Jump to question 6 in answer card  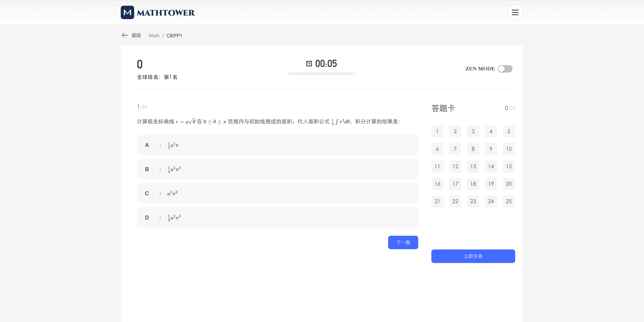tap(437, 149)
